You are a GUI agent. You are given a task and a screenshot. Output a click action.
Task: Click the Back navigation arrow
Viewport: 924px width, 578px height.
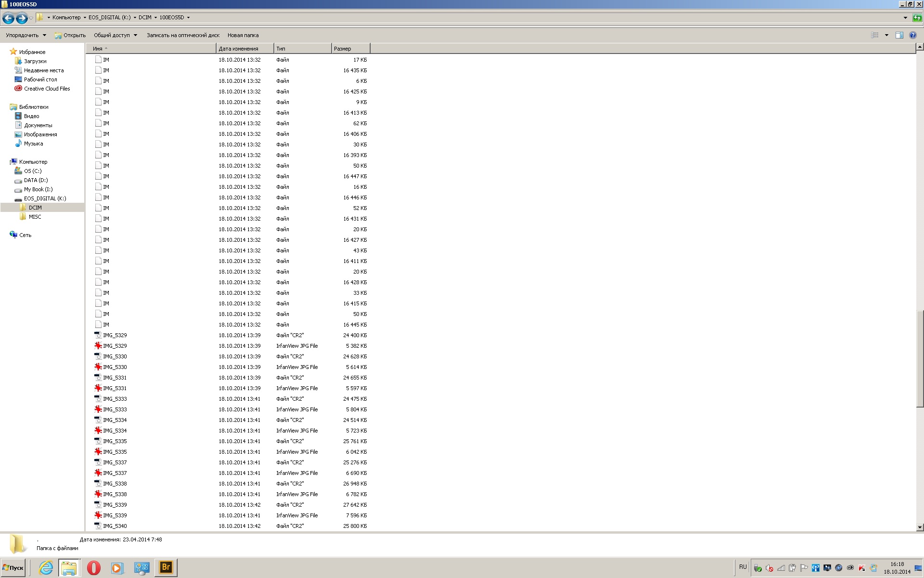pos(8,18)
